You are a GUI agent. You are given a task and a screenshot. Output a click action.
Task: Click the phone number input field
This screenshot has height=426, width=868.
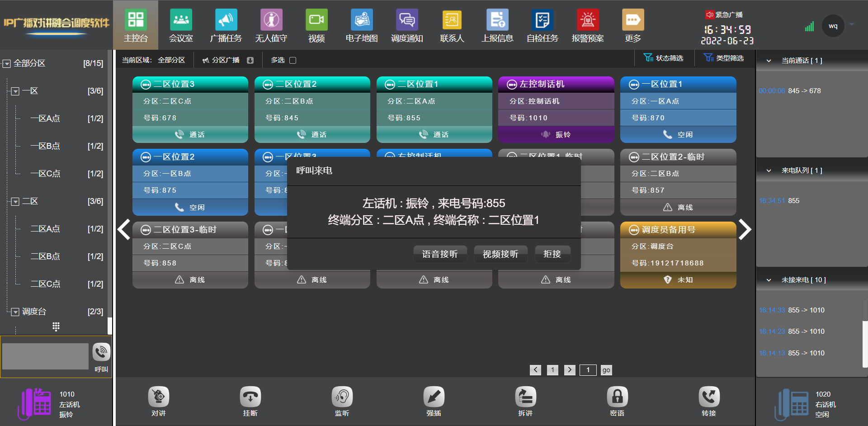(45, 356)
